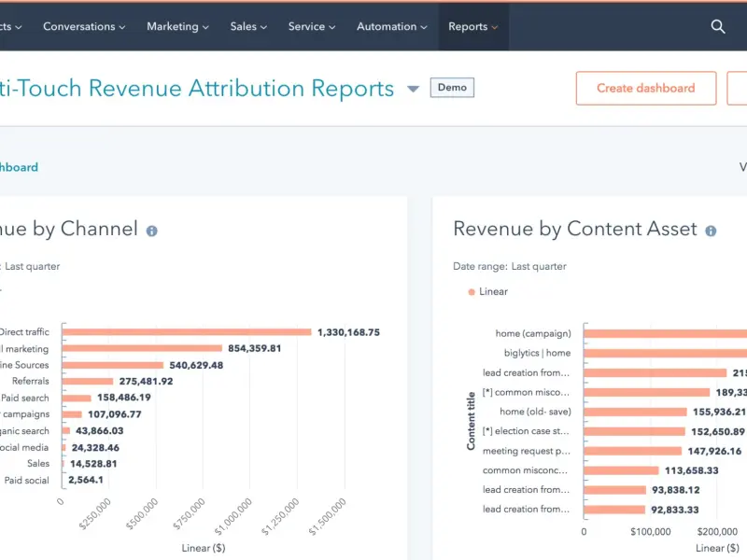The image size is (747, 560).
Task: Expand the Marketing menu
Action: click(x=177, y=27)
